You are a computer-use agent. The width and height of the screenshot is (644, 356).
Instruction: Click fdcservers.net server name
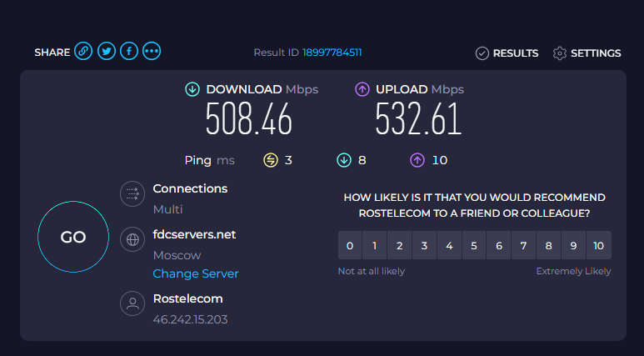pos(194,235)
